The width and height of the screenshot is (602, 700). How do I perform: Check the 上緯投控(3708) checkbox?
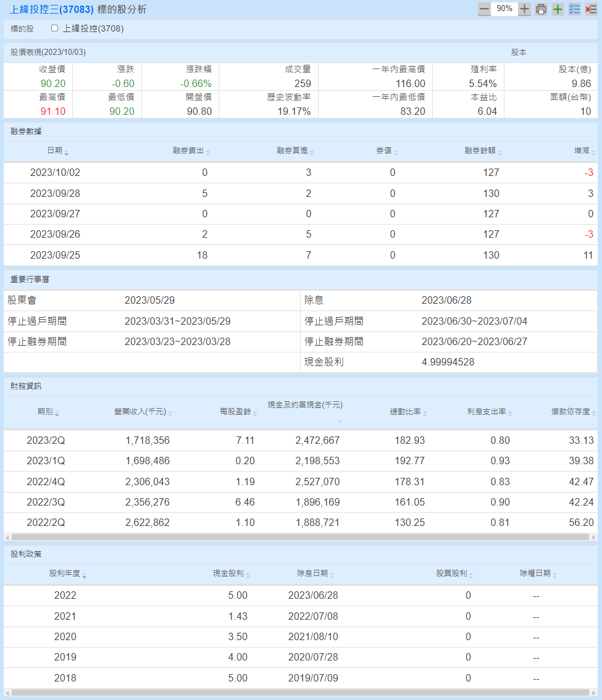pos(55,28)
